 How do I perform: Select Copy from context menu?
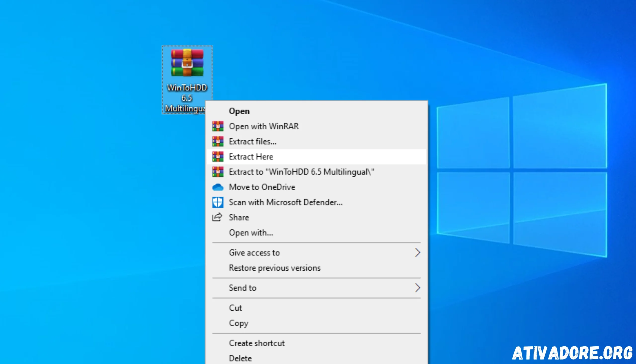coord(316,323)
